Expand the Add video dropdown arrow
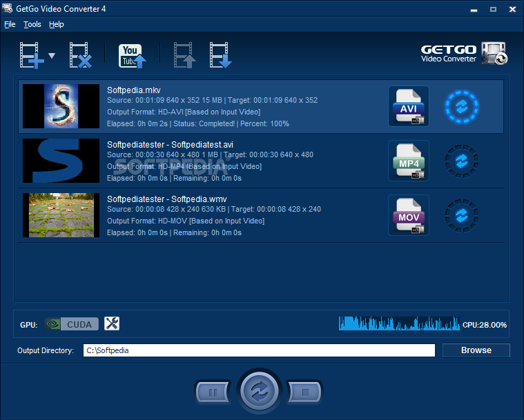This screenshot has width=524, height=420. click(x=52, y=55)
